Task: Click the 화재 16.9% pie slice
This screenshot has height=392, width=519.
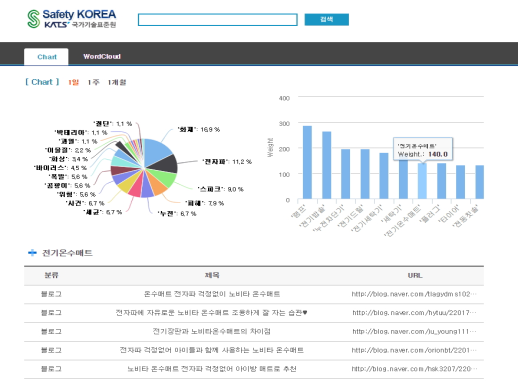Action: coord(157,150)
